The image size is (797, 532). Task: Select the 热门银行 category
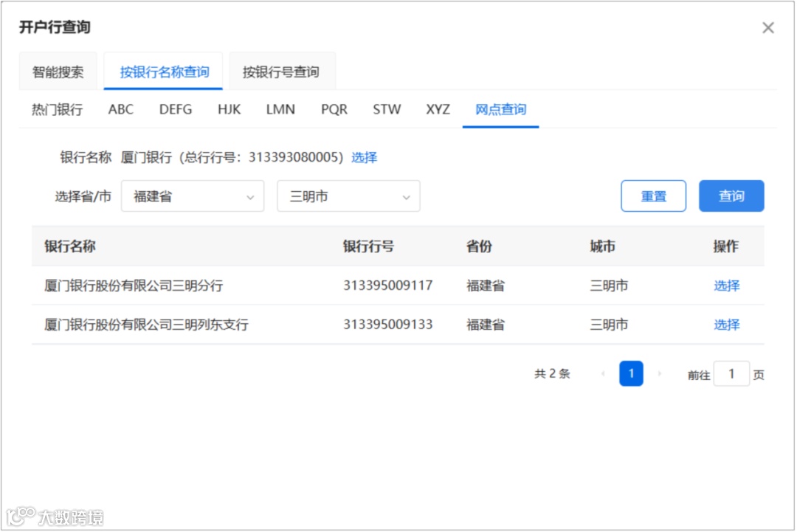57,109
